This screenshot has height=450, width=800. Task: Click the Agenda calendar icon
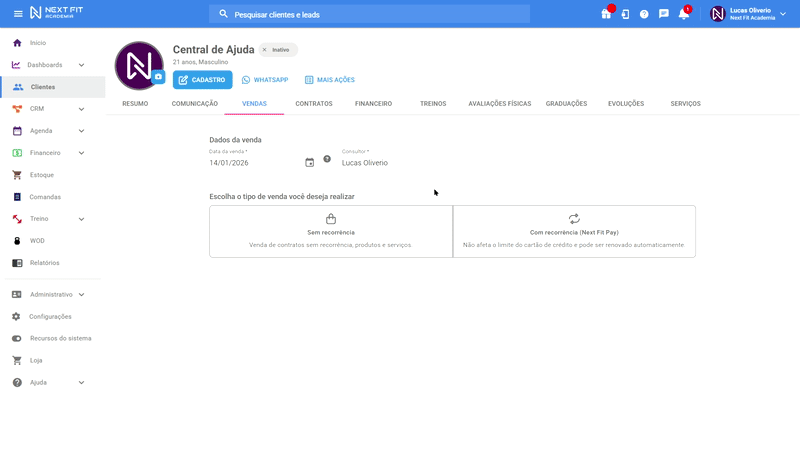(17, 131)
